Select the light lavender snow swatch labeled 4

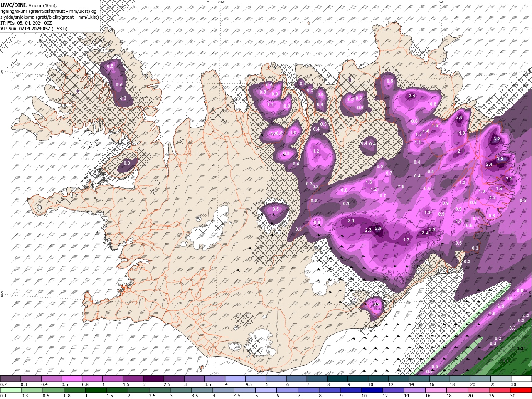[x=235, y=379]
